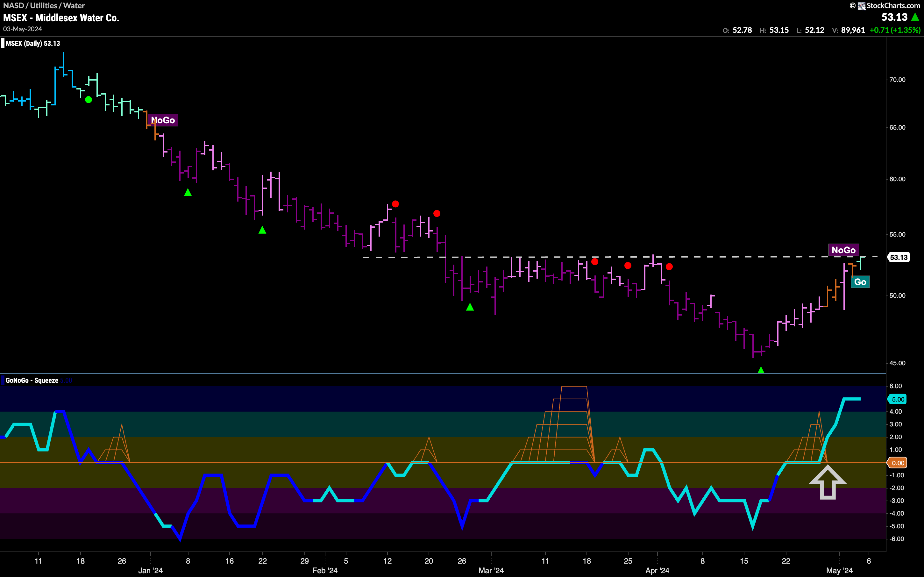This screenshot has height=577, width=924.
Task: Click the red dot above the Mar 25 bar
Action: click(628, 266)
